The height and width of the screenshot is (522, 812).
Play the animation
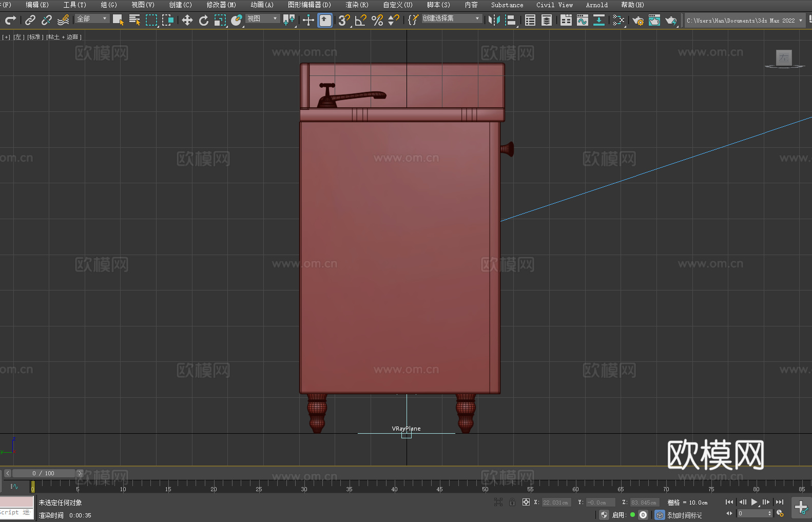coord(754,502)
